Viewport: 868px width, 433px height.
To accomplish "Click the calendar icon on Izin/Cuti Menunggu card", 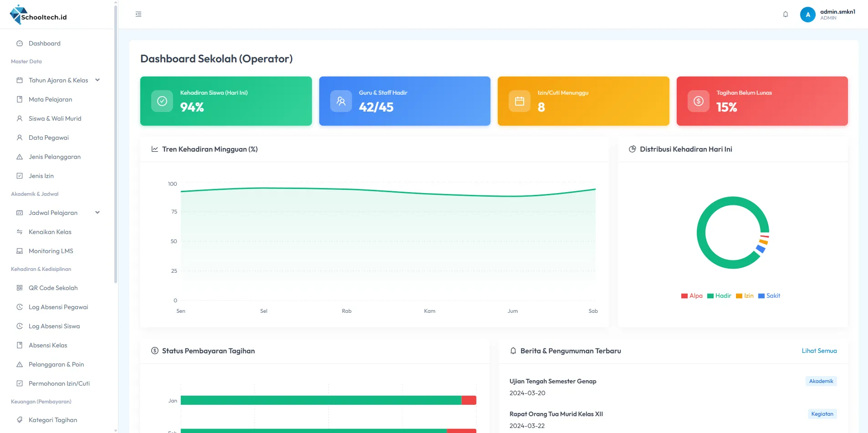I will (520, 101).
